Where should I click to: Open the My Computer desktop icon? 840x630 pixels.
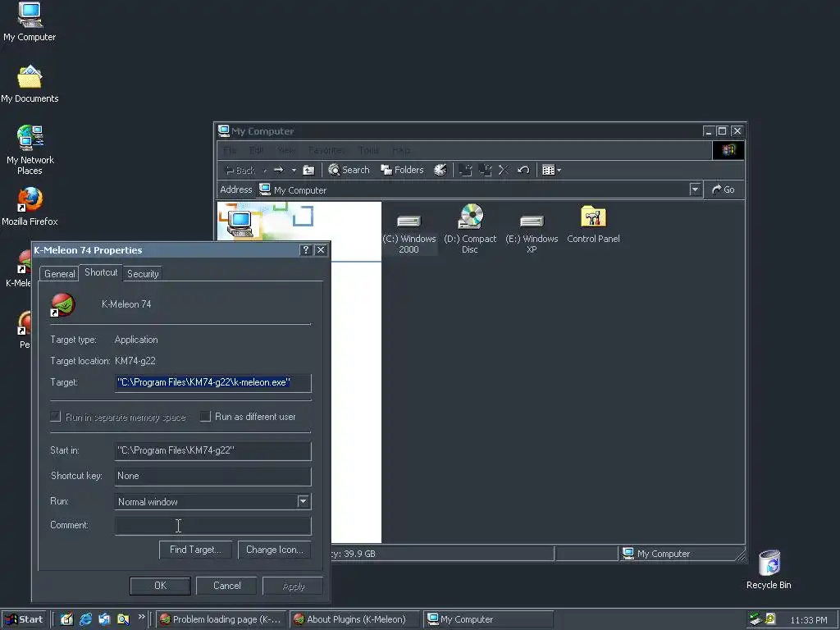point(30,21)
